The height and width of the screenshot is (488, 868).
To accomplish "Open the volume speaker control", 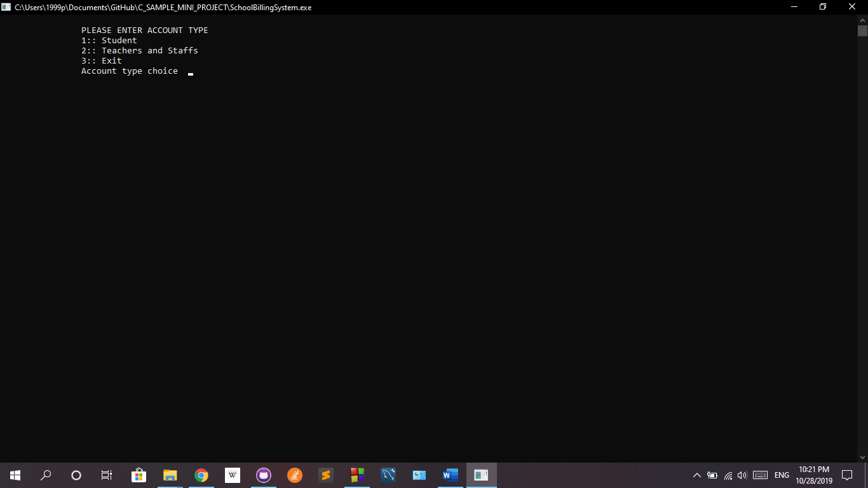I will pos(742,475).
